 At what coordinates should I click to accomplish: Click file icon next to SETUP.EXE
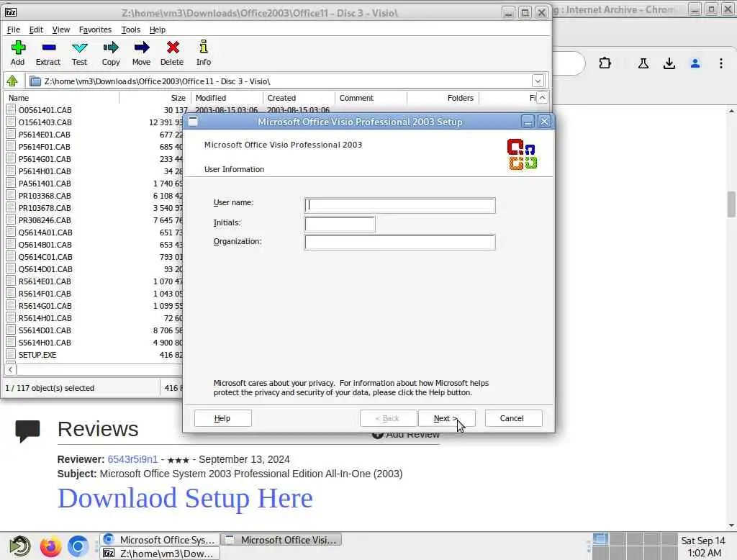[11, 355]
